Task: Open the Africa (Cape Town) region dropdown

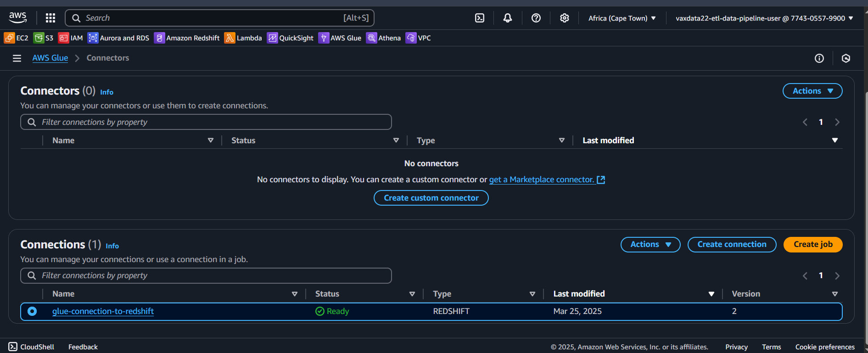Action: [622, 18]
